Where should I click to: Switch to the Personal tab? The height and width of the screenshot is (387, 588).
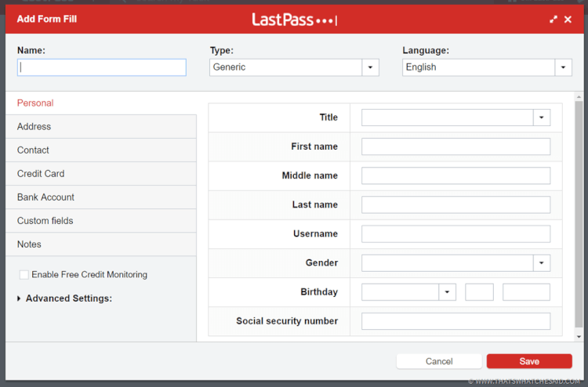(101, 103)
